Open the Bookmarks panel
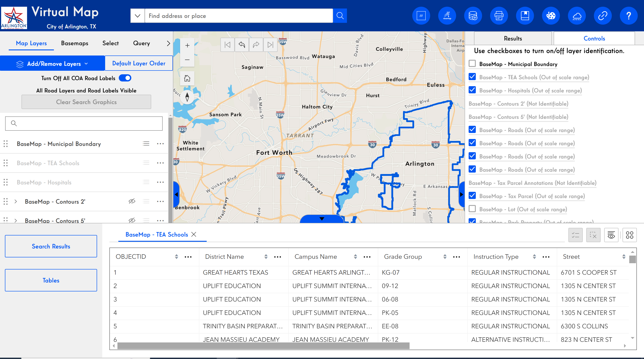Screen dimensions: 644x359 pos(525,15)
